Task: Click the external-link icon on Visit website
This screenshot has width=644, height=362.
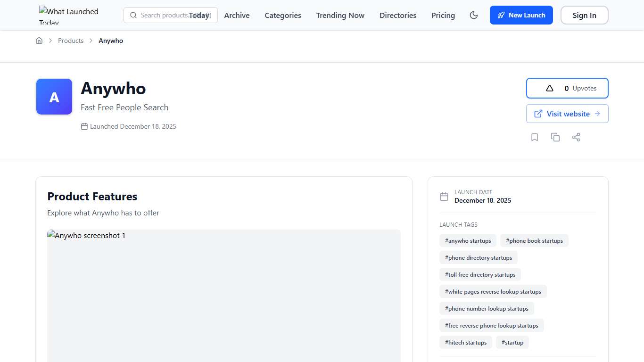Action: tap(538, 114)
